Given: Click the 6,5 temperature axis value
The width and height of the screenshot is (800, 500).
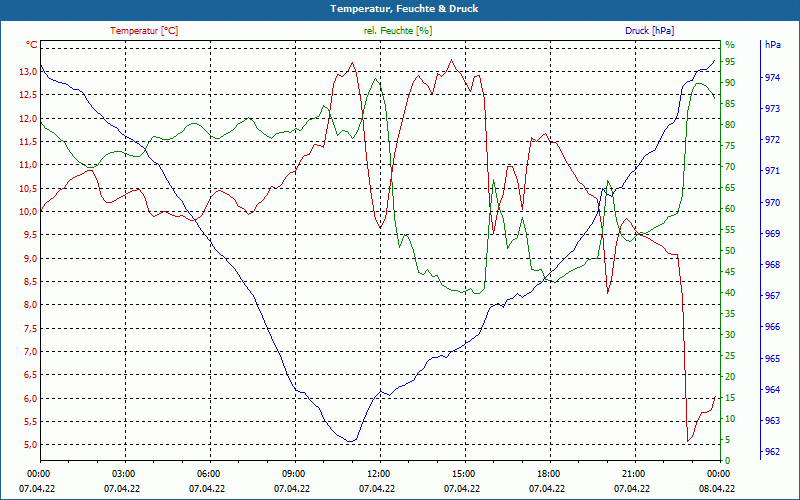Looking at the screenshot, I should click(30, 374).
